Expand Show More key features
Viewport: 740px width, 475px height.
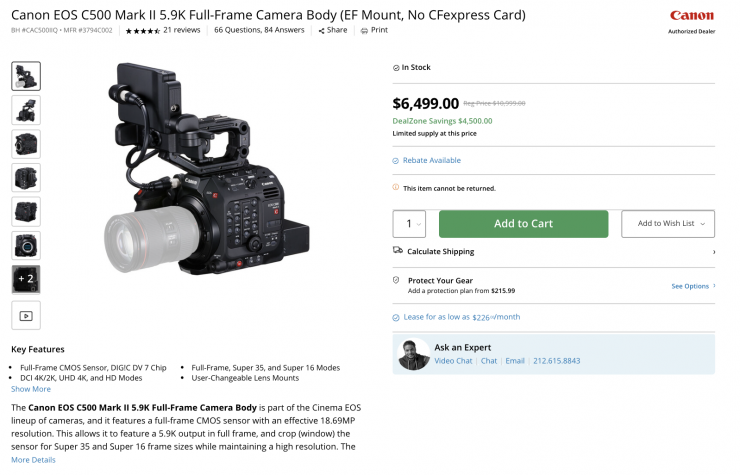pos(31,389)
